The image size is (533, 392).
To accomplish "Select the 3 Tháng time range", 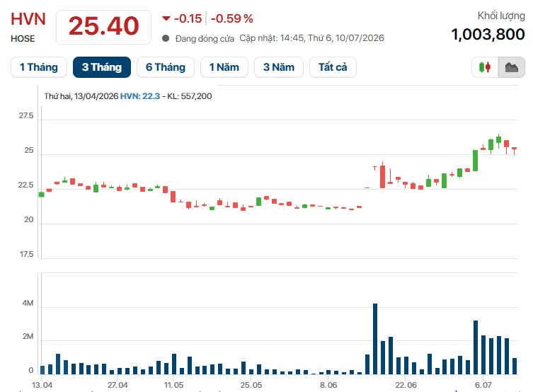I will pyautogui.click(x=102, y=67).
